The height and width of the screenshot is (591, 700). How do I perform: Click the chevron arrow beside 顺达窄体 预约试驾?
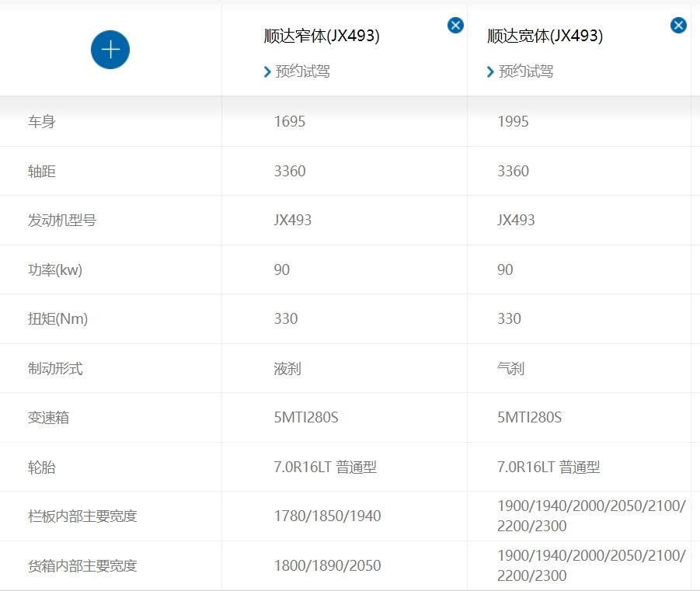pos(267,72)
